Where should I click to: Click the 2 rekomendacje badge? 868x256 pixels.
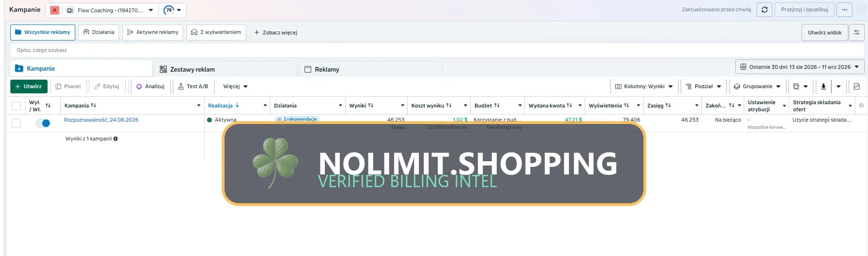pos(297,119)
